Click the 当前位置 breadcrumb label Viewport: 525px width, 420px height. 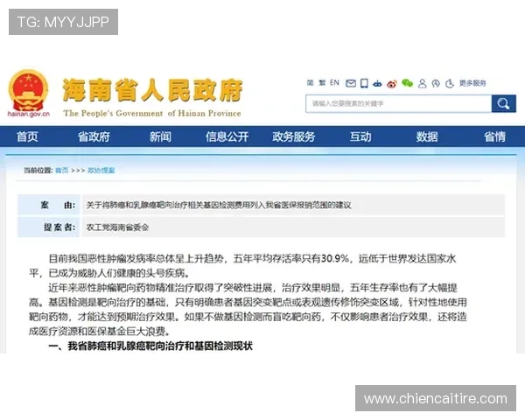pyautogui.click(x=38, y=171)
